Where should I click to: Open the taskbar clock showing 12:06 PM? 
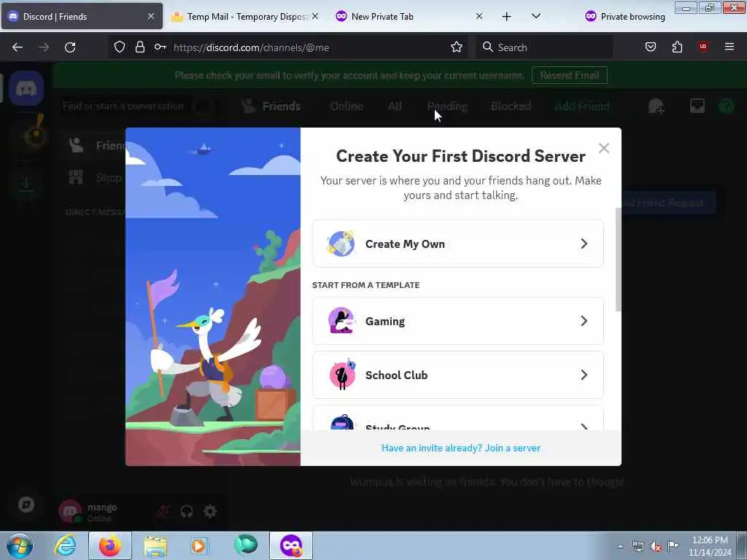pyautogui.click(x=710, y=546)
